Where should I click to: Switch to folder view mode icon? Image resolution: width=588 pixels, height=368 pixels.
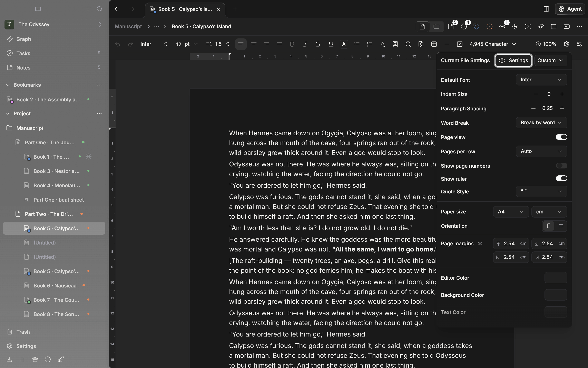click(436, 27)
